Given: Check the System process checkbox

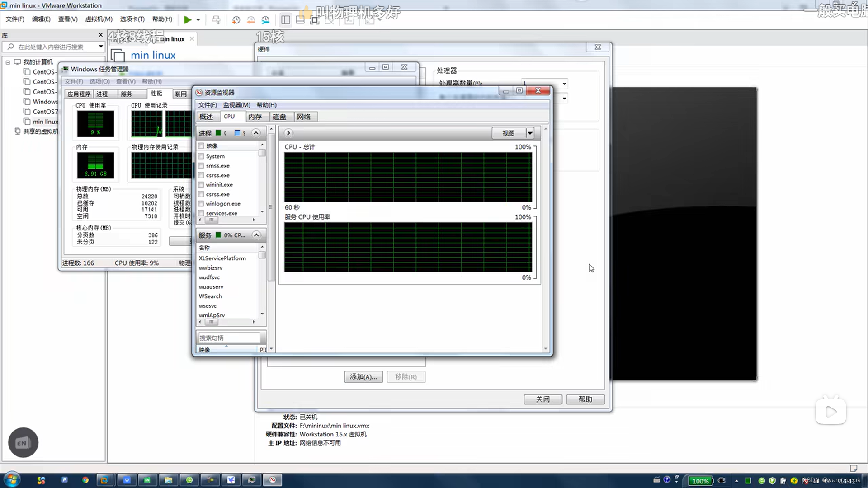Looking at the screenshot, I should tap(201, 156).
